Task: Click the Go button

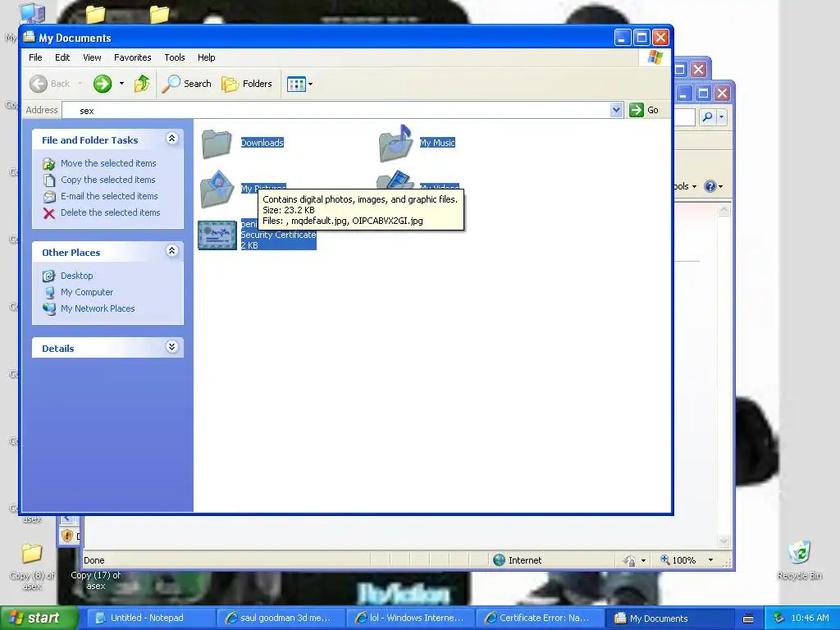Action: (x=644, y=110)
